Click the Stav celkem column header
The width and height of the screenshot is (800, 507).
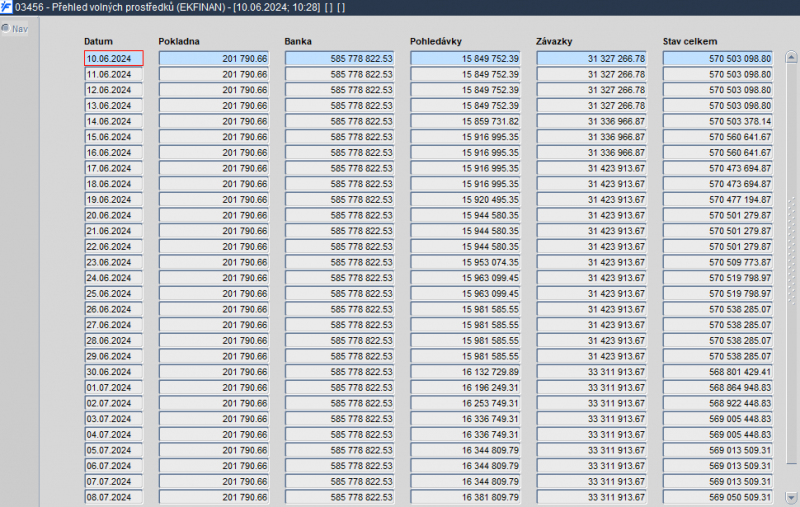tap(690, 41)
